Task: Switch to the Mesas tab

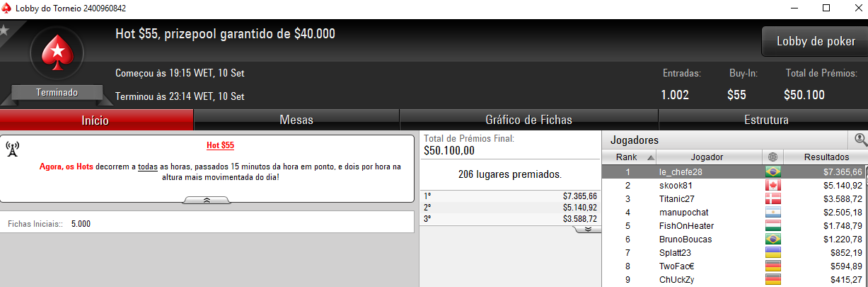Action: 296,120
